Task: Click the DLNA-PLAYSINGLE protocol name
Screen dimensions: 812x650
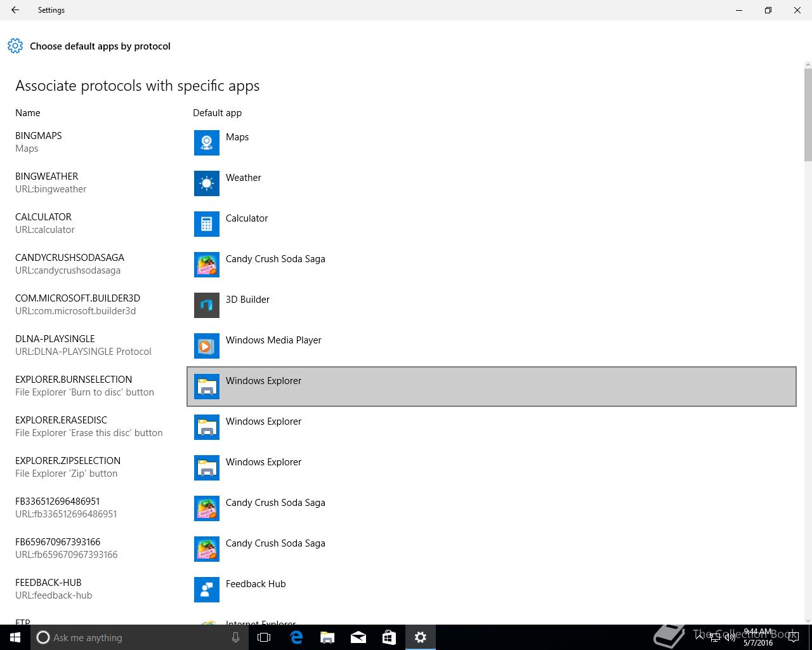Action: click(55, 339)
